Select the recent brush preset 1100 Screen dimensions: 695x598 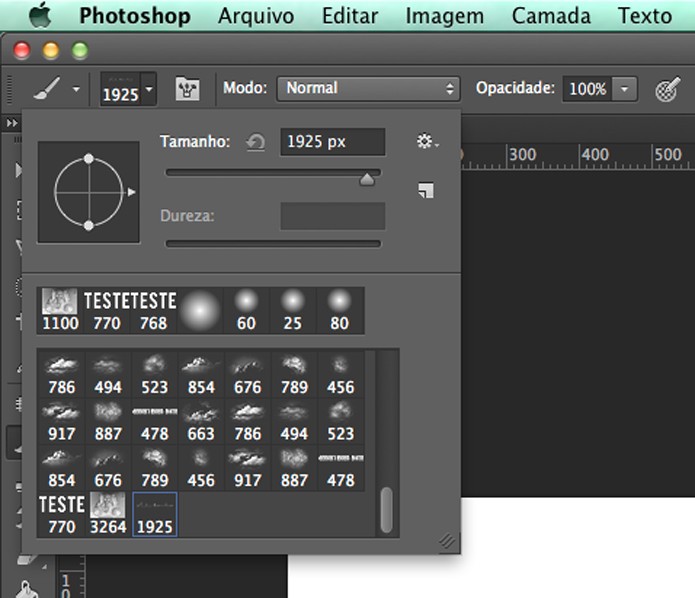(60, 310)
